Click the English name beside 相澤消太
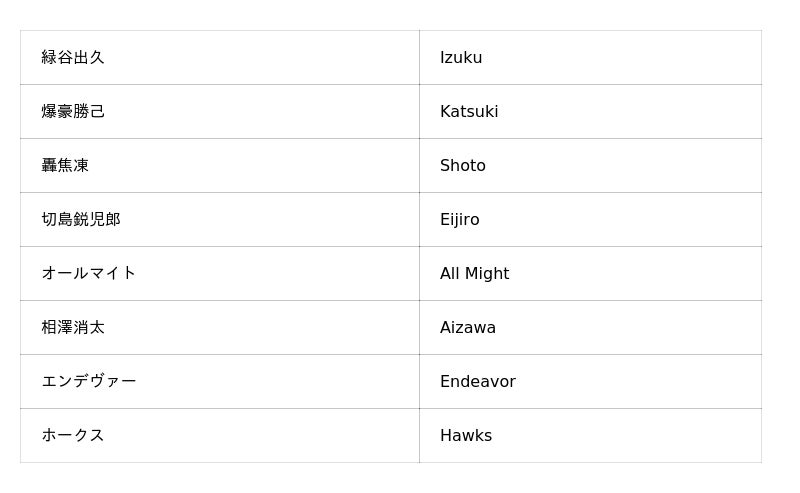Viewport: 800px width, 493px height. pos(468,328)
